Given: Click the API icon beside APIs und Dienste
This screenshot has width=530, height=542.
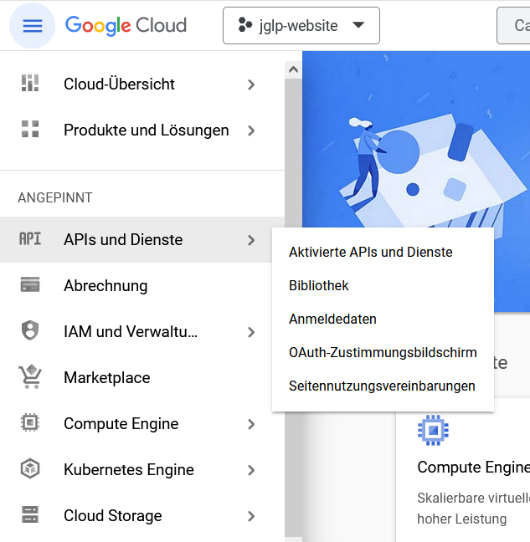Looking at the screenshot, I should 30,239.
